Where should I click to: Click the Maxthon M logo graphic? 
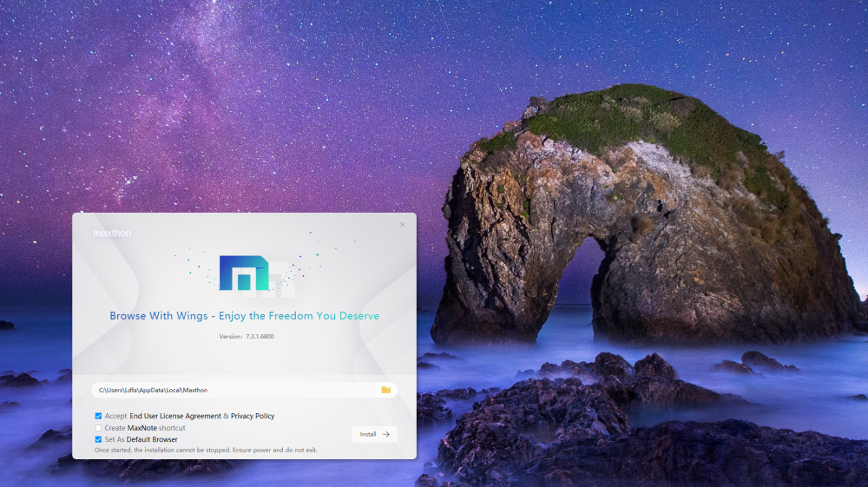pos(254,273)
